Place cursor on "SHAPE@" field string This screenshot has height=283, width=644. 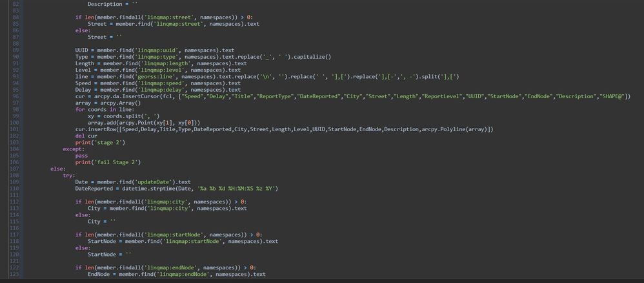point(612,96)
